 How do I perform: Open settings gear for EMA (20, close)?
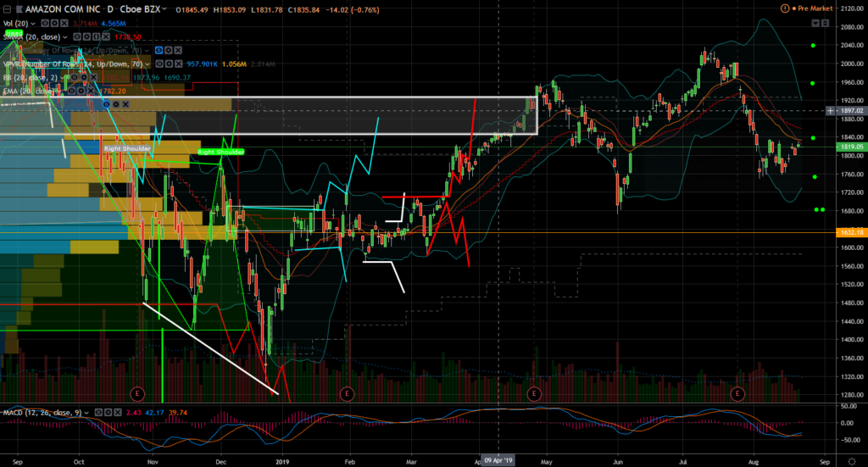[x=81, y=91]
